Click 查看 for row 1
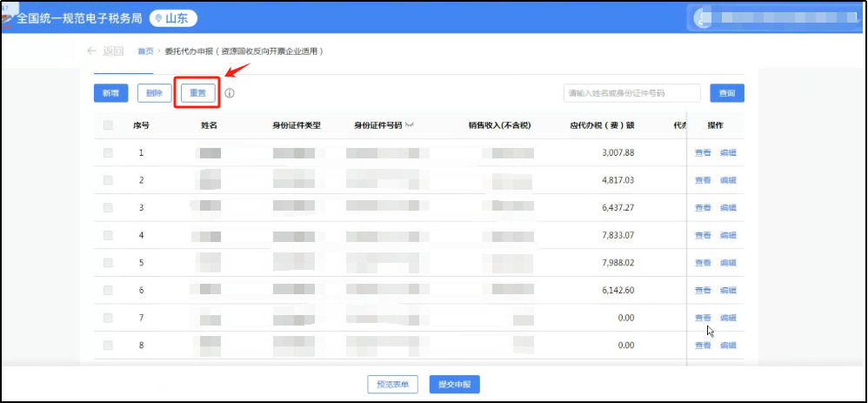 pyautogui.click(x=703, y=152)
